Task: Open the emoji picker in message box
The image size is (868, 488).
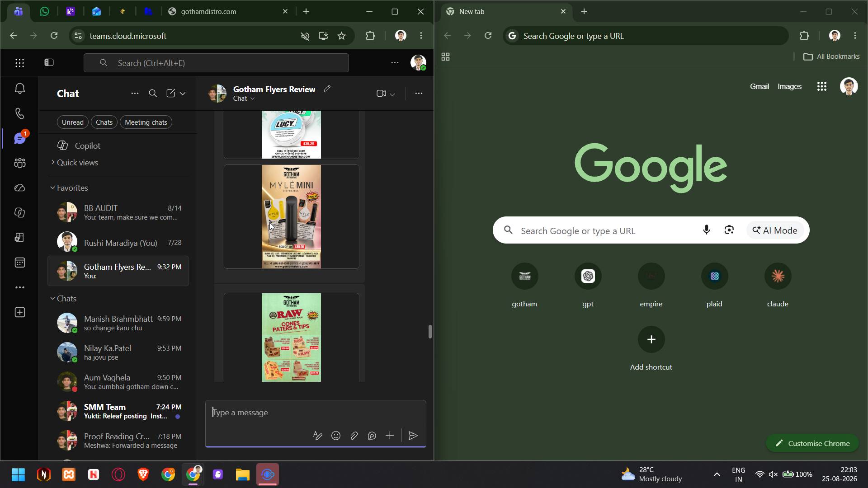Action: pyautogui.click(x=336, y=436)
